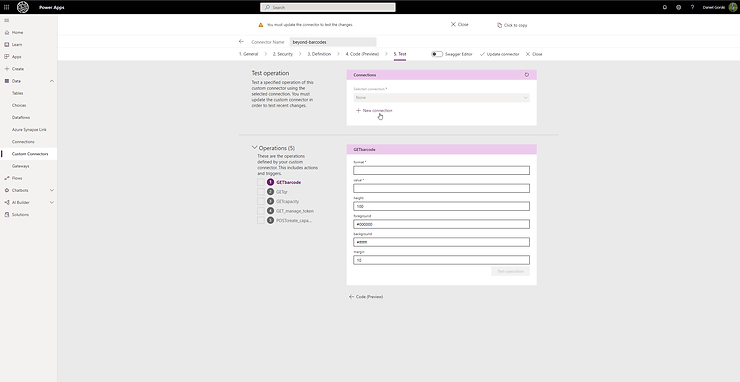The width and height of the screenshot is (740, 382).
Task: Click Update connector button
Action: (x=499, y=54)
